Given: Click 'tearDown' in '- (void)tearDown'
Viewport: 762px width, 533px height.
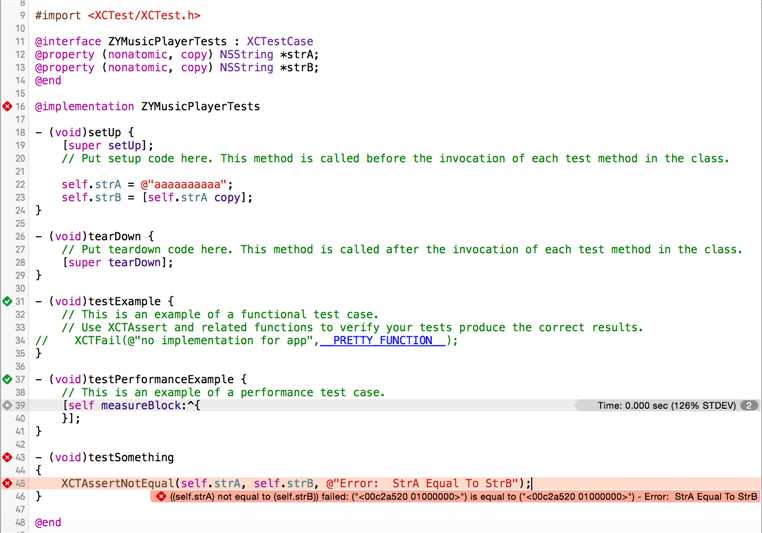Looking at the screenshot, I should [115, 237].
